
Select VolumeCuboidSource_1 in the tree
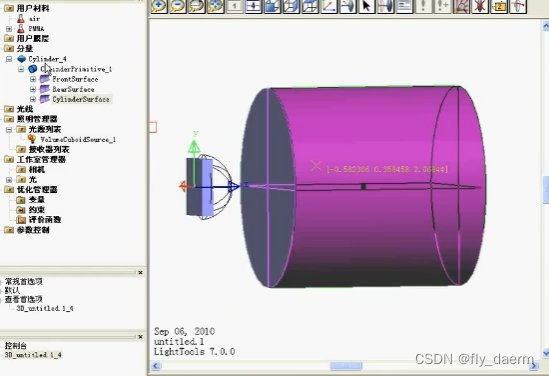point(78,139)
